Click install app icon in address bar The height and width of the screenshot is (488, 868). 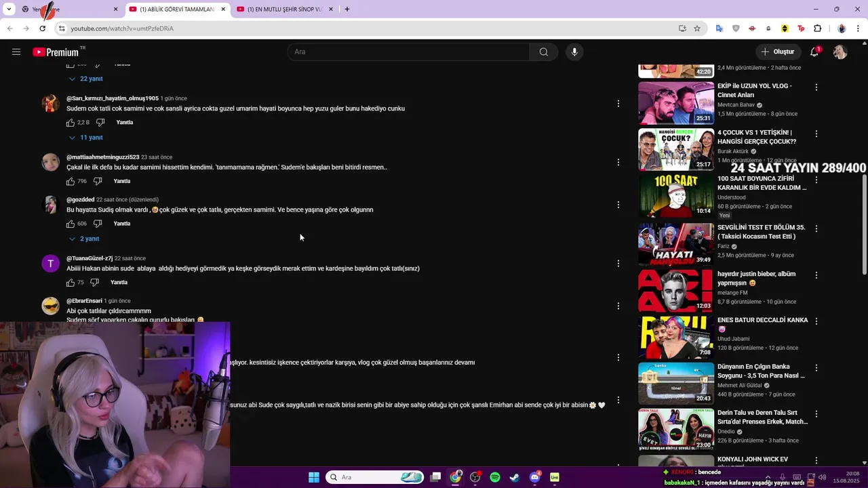682,28
